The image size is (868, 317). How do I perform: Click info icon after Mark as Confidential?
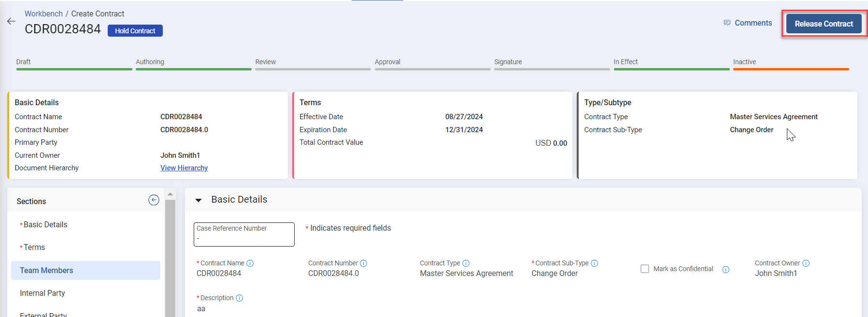point(726,270)
